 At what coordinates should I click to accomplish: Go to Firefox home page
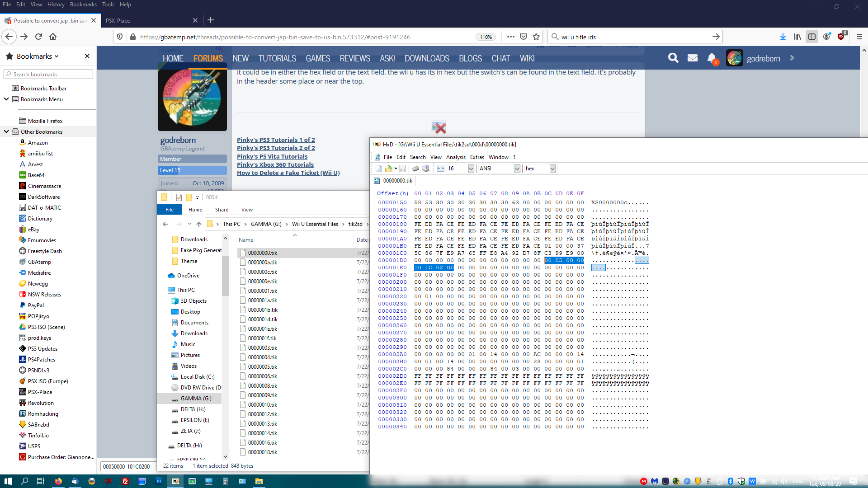click(53, 37)
